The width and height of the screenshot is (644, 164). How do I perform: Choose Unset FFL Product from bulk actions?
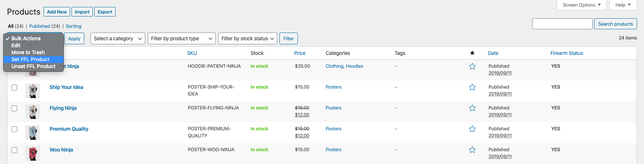pos(33,66)
